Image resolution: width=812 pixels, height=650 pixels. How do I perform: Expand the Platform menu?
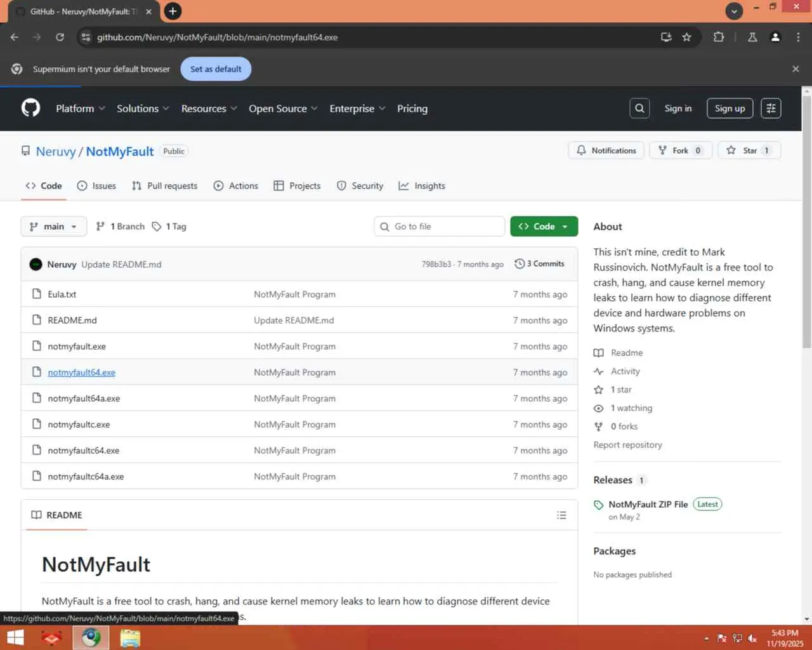(x=81, y=109)
